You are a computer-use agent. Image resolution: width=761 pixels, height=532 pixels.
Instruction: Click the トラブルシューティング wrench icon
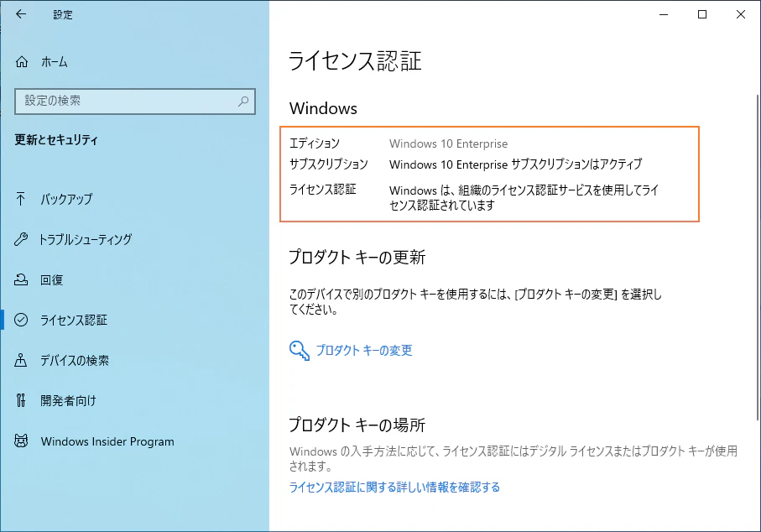(21, 239)
